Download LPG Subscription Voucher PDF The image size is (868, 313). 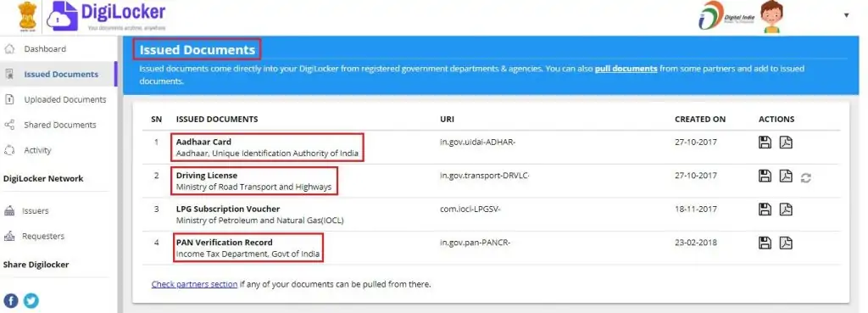[x=786, y=210]
